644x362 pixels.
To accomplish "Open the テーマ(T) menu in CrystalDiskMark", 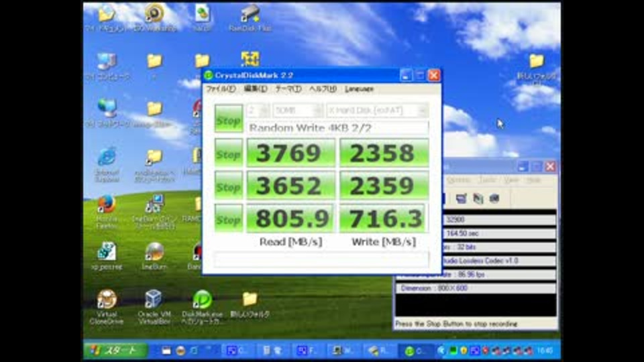I will (288, 89).
